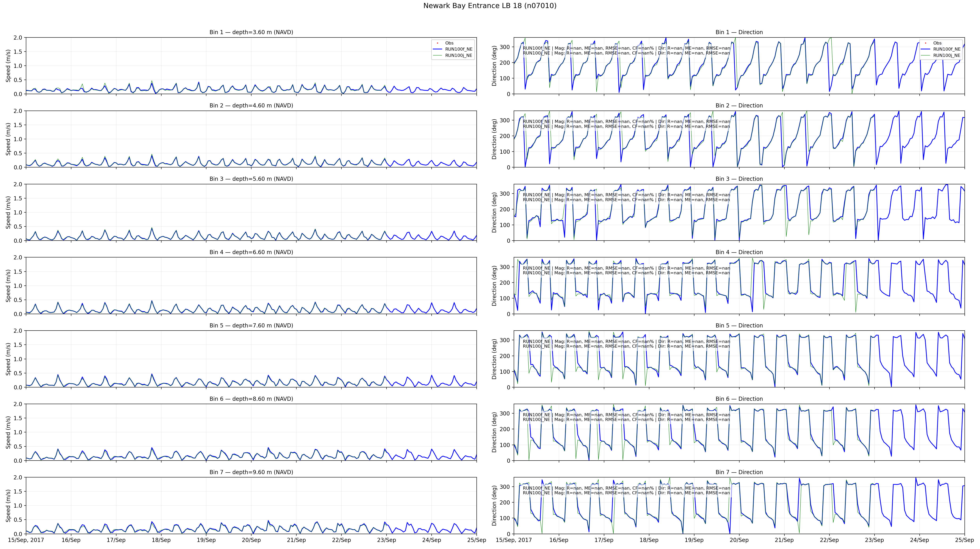Select 'Obs' in the Bin 1 Direction legend

(x=937, y=43)
